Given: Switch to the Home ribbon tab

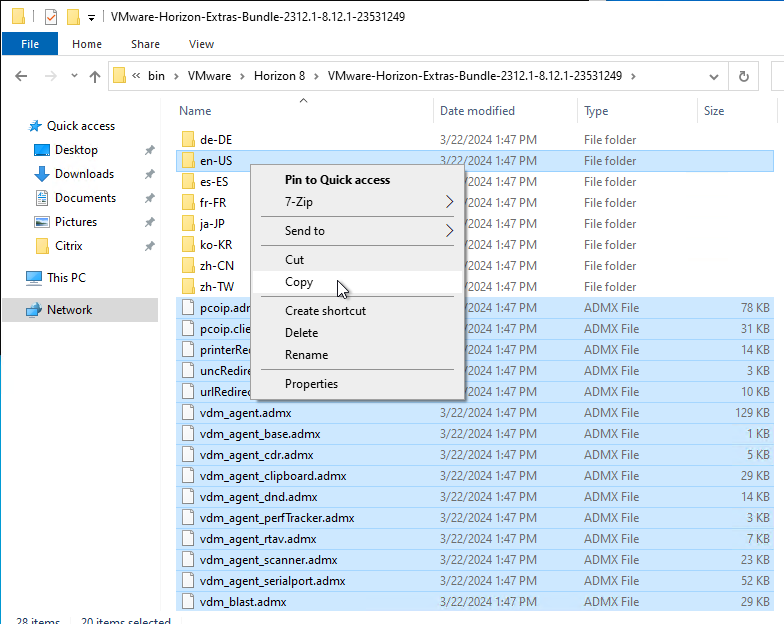Looking at the screenshot, I should tap(87, 44).
